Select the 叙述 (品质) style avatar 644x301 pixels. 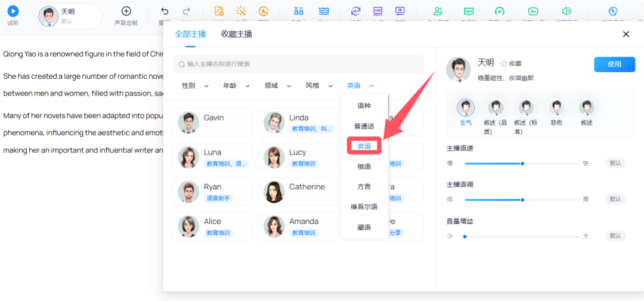(x=496, y=108)
